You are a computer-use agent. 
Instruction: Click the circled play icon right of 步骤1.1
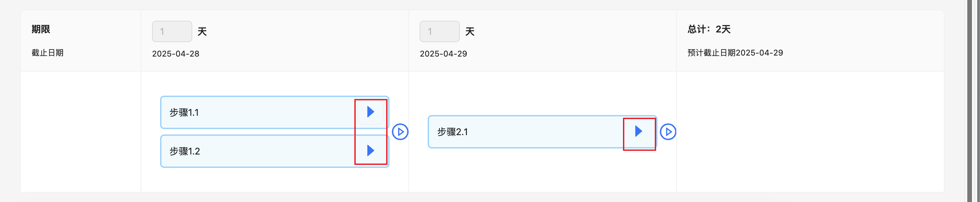(400, 132)
